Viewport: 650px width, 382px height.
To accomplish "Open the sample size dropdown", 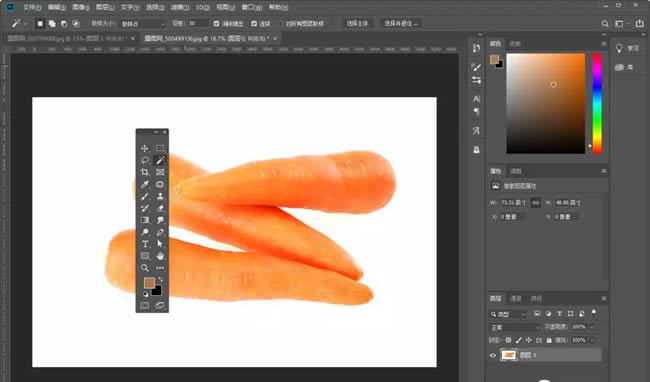I will 143,24.
